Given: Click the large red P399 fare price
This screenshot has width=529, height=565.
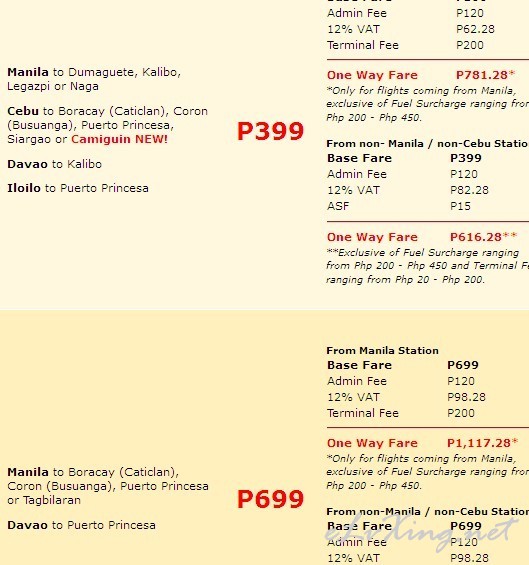Looking at the screenshot, I should 270,131.
